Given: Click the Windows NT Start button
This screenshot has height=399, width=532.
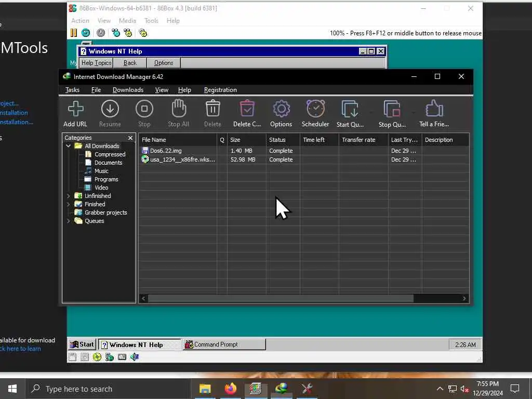Looking at the screenshot, I should tap(82, 344).
